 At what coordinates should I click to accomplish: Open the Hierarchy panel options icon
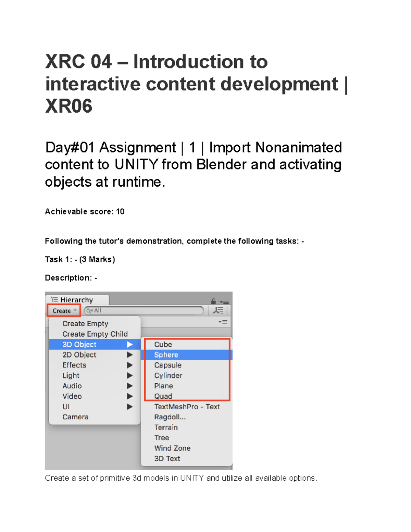(224, 302)
